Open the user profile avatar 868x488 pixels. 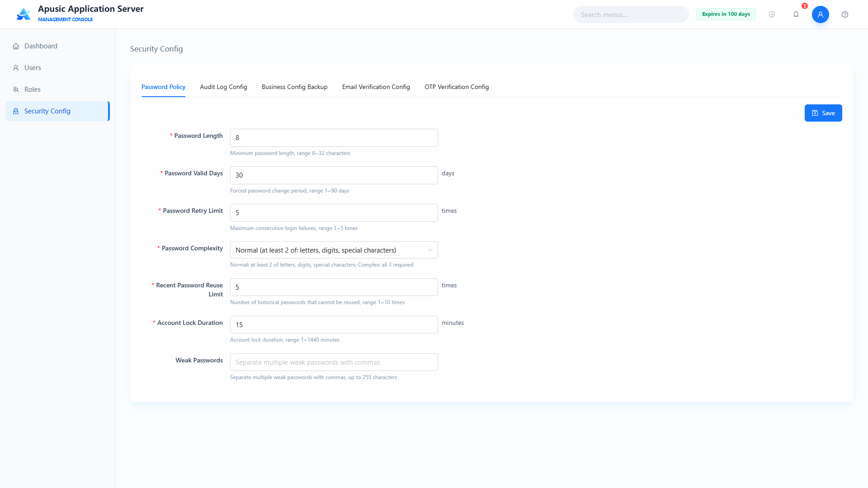coord(821,14)
